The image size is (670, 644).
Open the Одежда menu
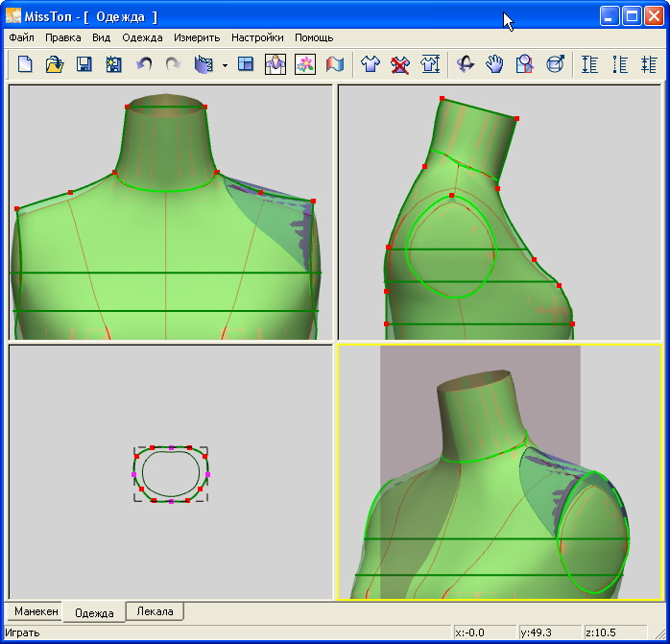[x=142, y=37]
